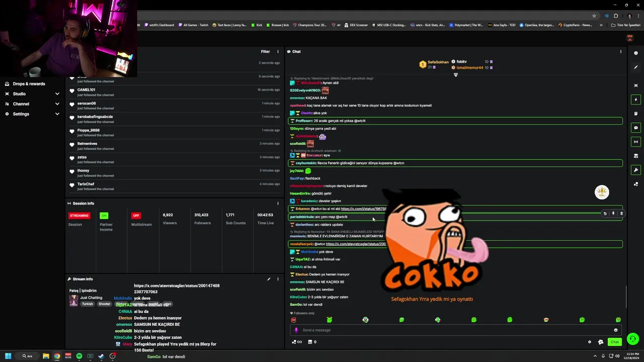Expand the Settings sidebar section
Viewport: 644px width, 362px height.
[57, 114]
